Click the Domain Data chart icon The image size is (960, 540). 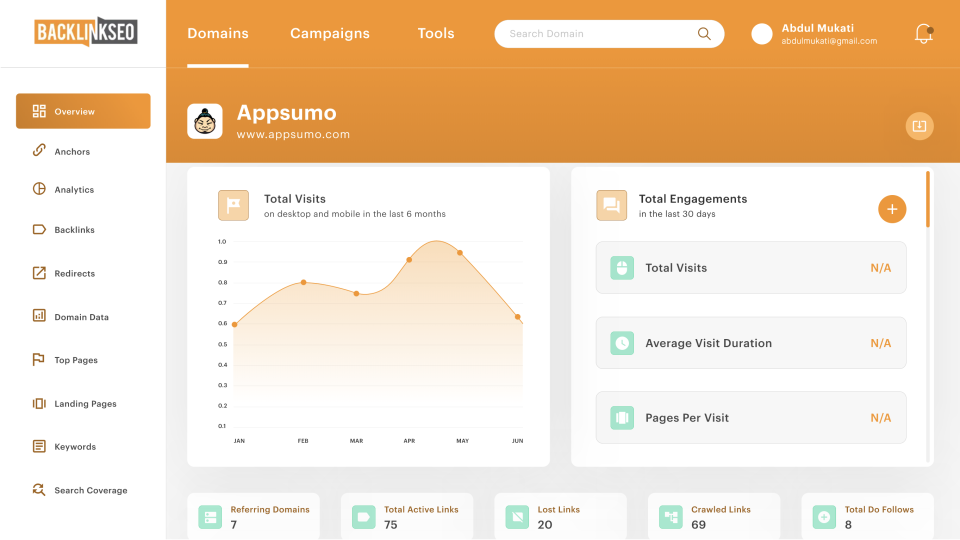pos(39,315)
